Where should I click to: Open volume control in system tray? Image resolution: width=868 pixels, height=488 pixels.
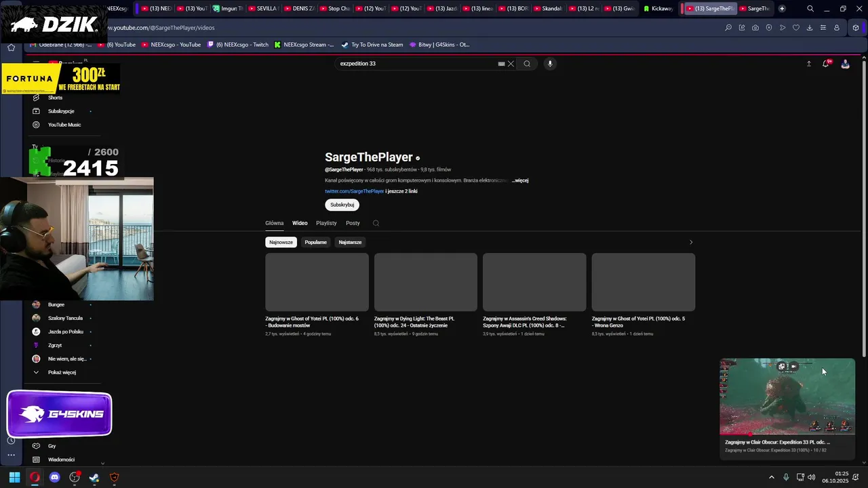(812, 477)
